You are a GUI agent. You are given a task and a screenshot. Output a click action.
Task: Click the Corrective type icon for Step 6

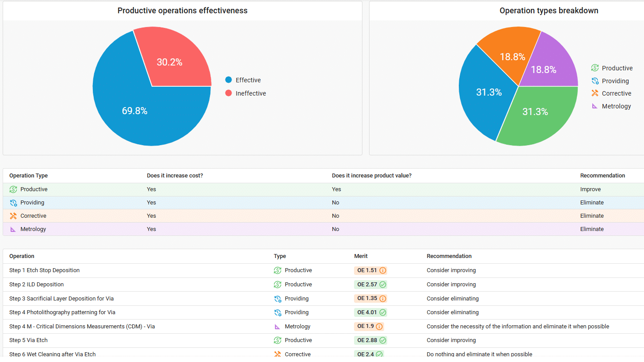(278, 354)
